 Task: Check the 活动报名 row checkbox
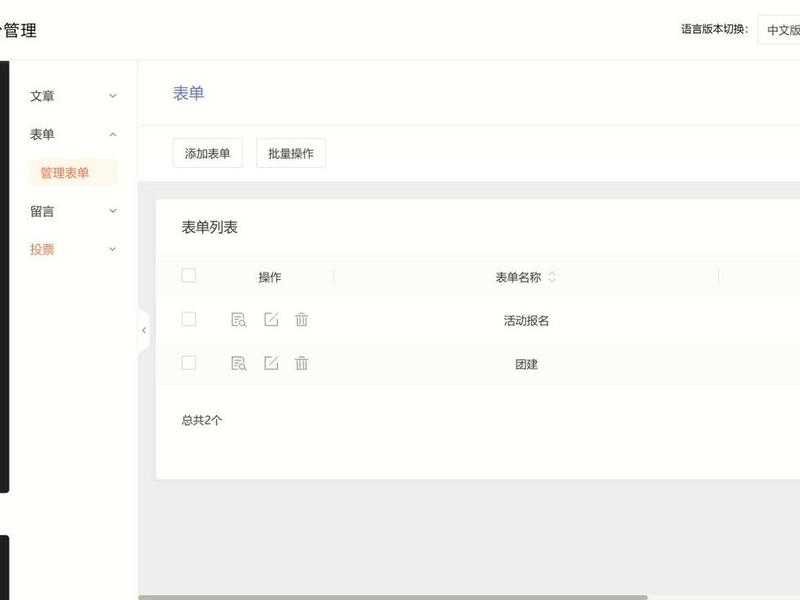(x=189, y=319)
